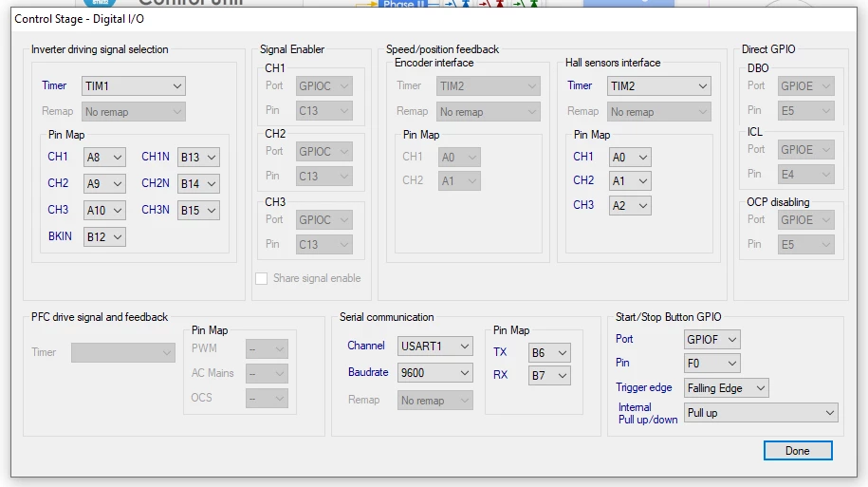Open Signal Enabler CH1 Port dropdown
This screenshot has height=487, width=868.
tap(323, 86)
